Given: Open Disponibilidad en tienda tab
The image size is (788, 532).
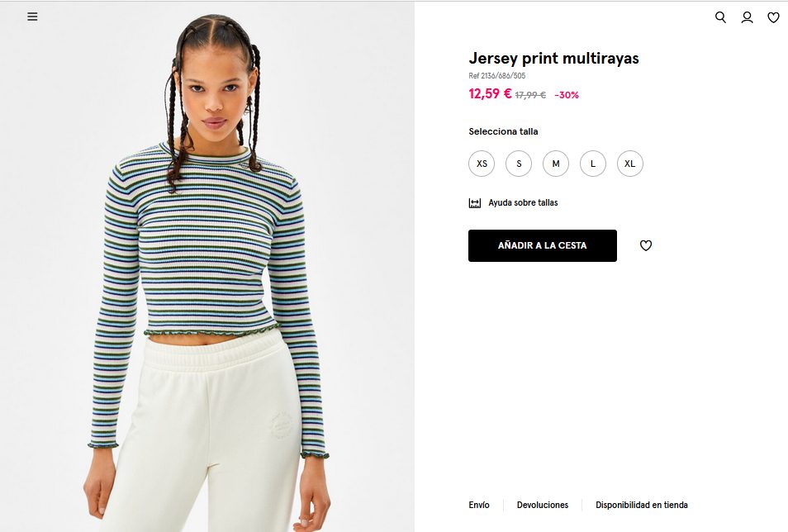Looking at the screenshot, I should click(x=642, y=505).
